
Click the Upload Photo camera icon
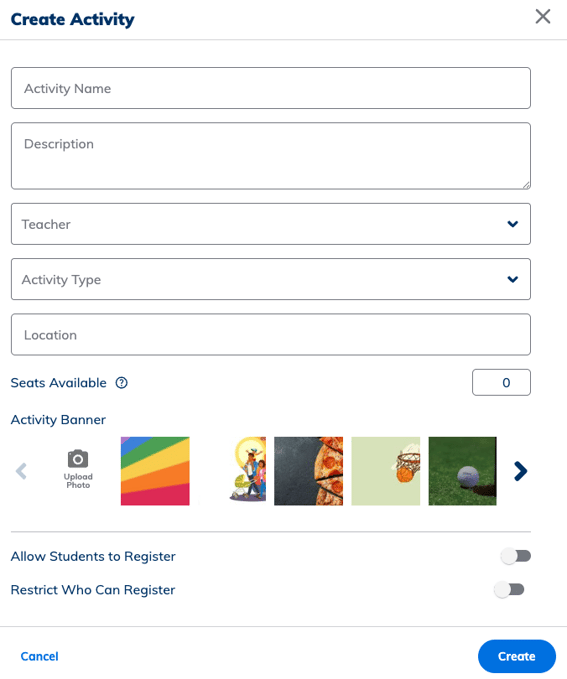pyautogui.click(x=78, y=459)
